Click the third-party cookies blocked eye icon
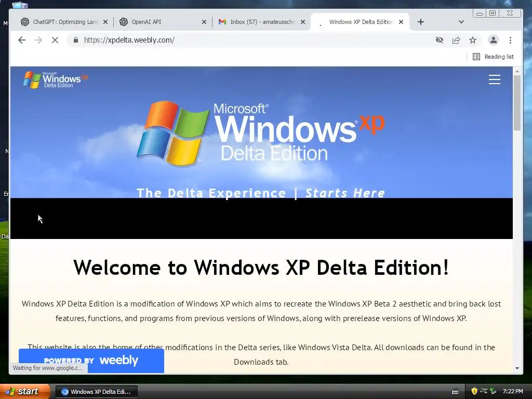Image resolution: width=532 pixels, height=399 pixels. (440, 40)
